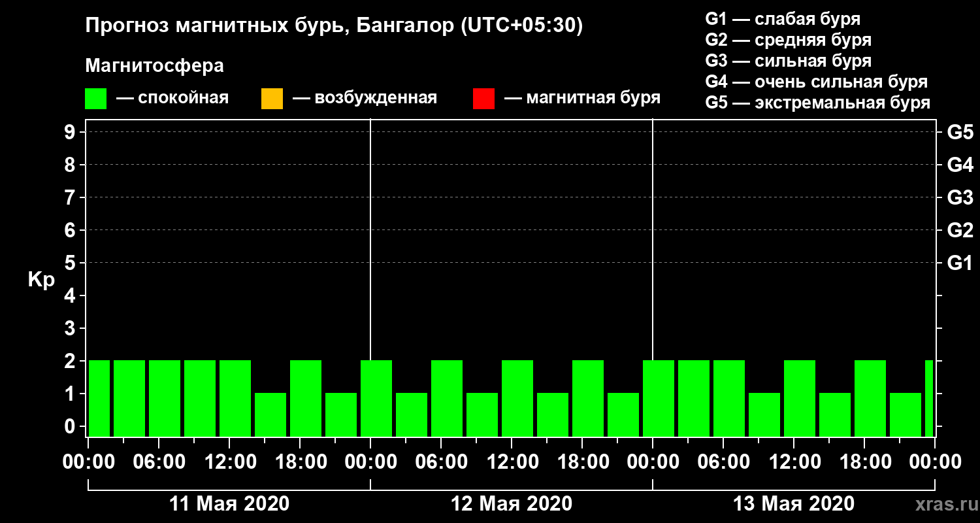Click the 06:00 time label above 13 Мая
This screenshot has width=980, height=523.
tap(723, 462)
